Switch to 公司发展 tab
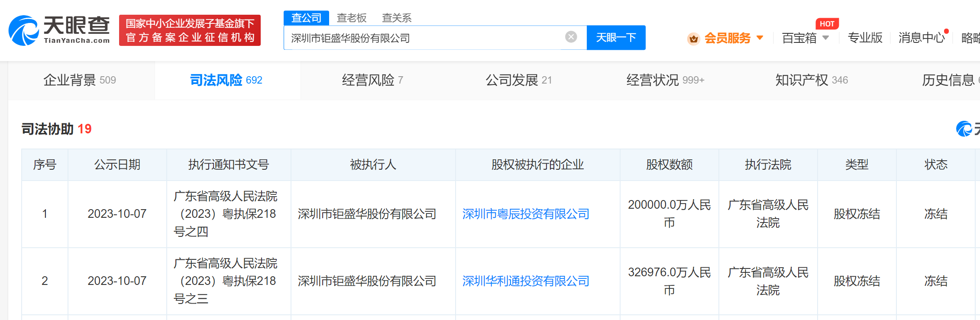Viewport: 980px width, 320px height. pyautogui.click(x=518, y=80)
